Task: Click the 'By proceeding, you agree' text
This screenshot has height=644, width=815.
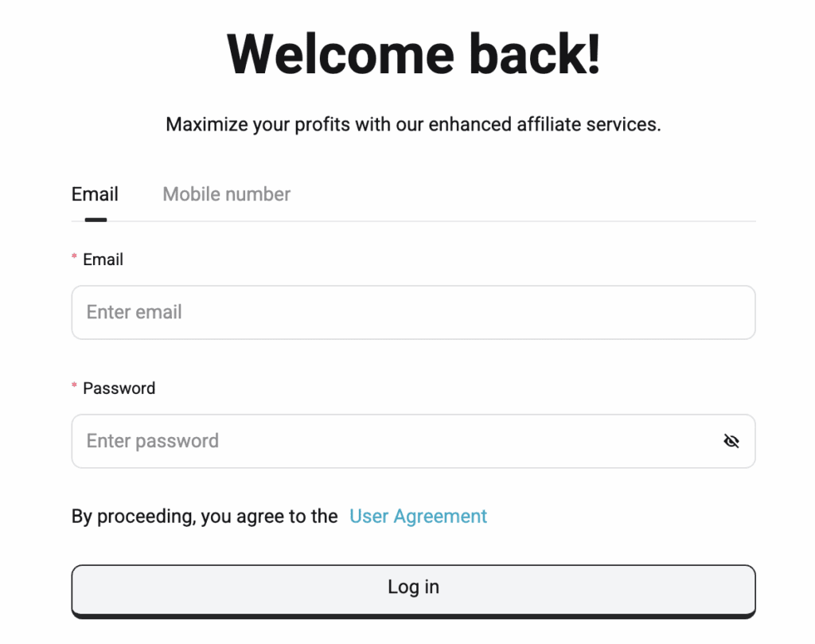Action: pyautogui.click(x=205, y=517)
